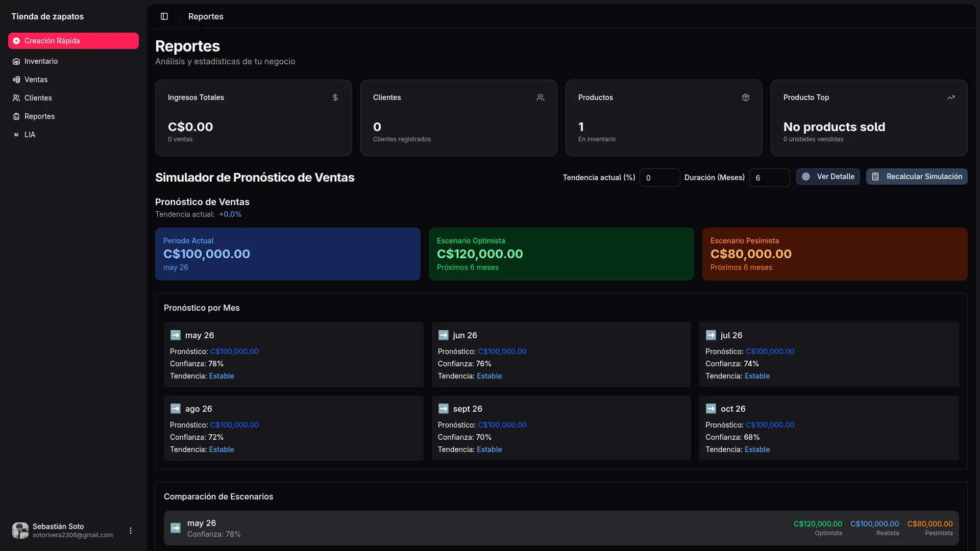Click the trending icon on Producto Top

[x=951, y=97]
